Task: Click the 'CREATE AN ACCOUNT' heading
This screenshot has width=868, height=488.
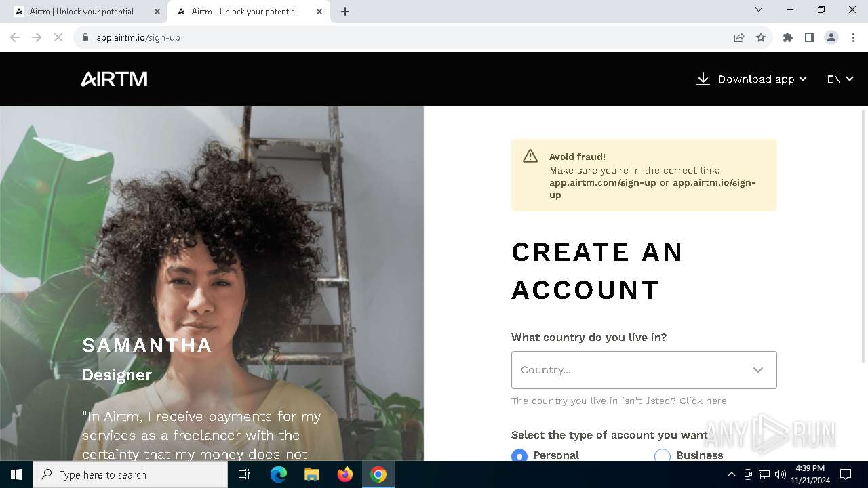Action: tap(597, 271)
